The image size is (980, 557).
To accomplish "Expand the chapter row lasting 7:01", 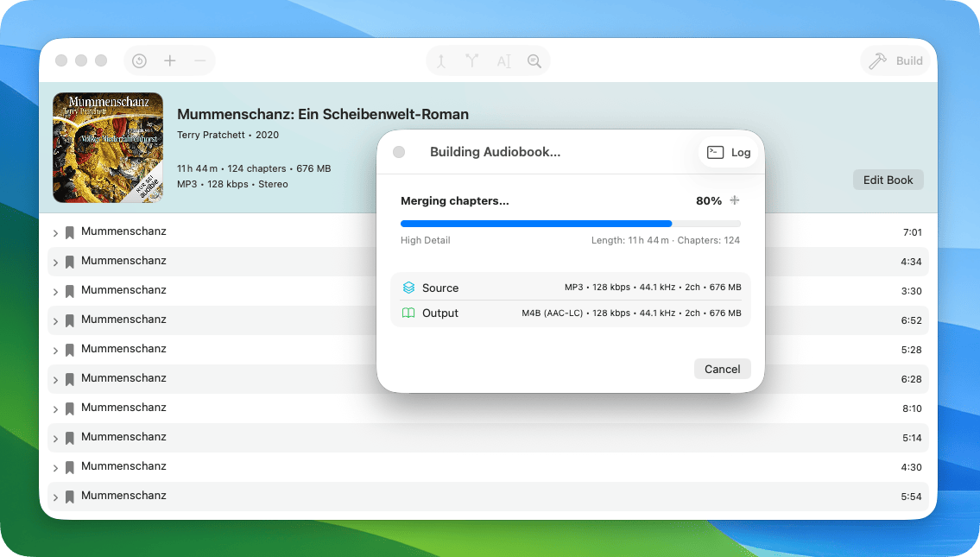I will (x=55, y=232).
